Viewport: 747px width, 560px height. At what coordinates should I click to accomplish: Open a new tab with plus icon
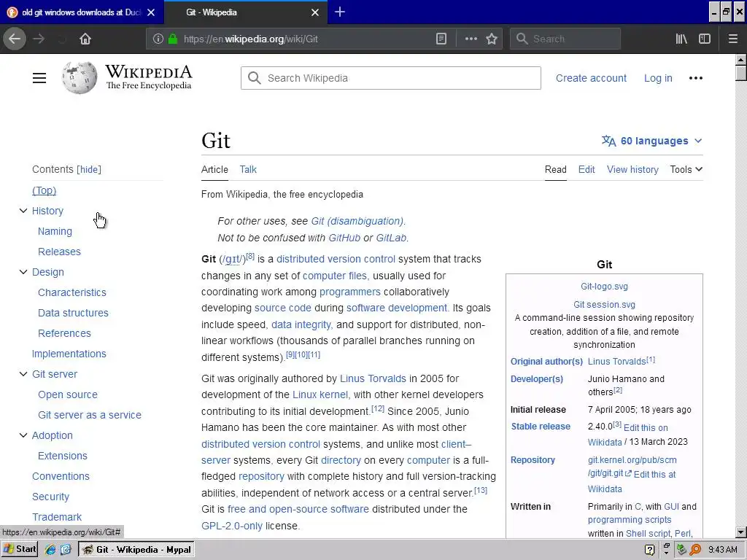click(x=340, y=12)
